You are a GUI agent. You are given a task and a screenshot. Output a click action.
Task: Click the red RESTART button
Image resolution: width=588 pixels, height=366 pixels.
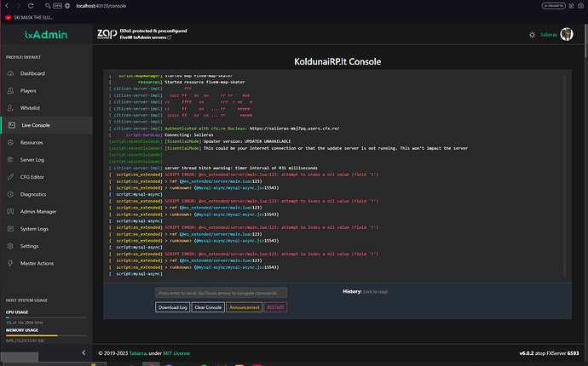275,306
